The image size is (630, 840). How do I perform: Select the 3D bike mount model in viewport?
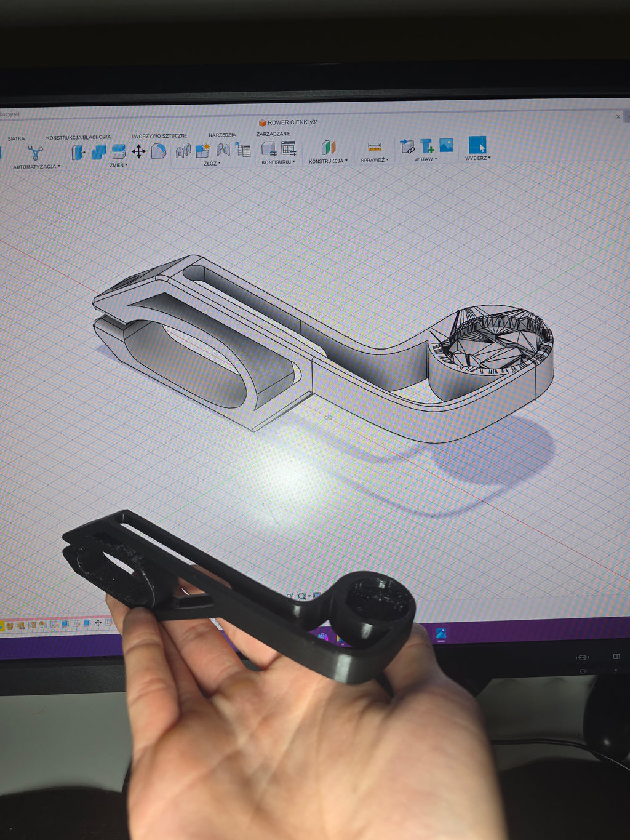click(x=323, y=350)
